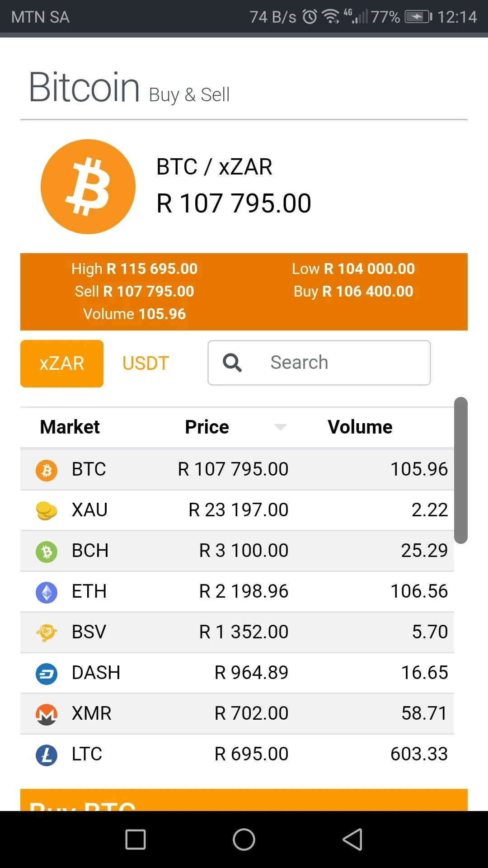The height and width of the screenshot is (868, 488).
Task: Click the large orange Bitcoin logo
Action: [x=88, y=187]
